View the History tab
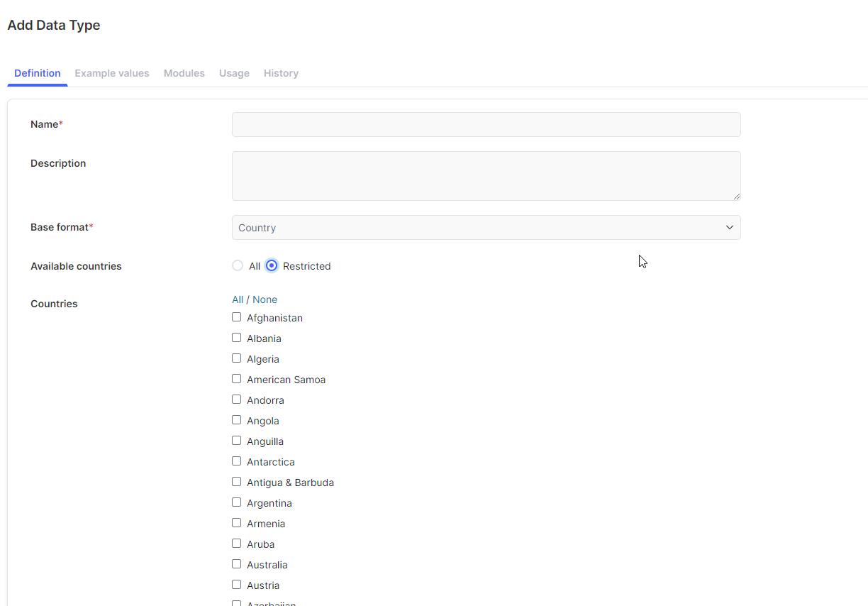This screenshot has height=606, width=868. click(x=281, y=73)
